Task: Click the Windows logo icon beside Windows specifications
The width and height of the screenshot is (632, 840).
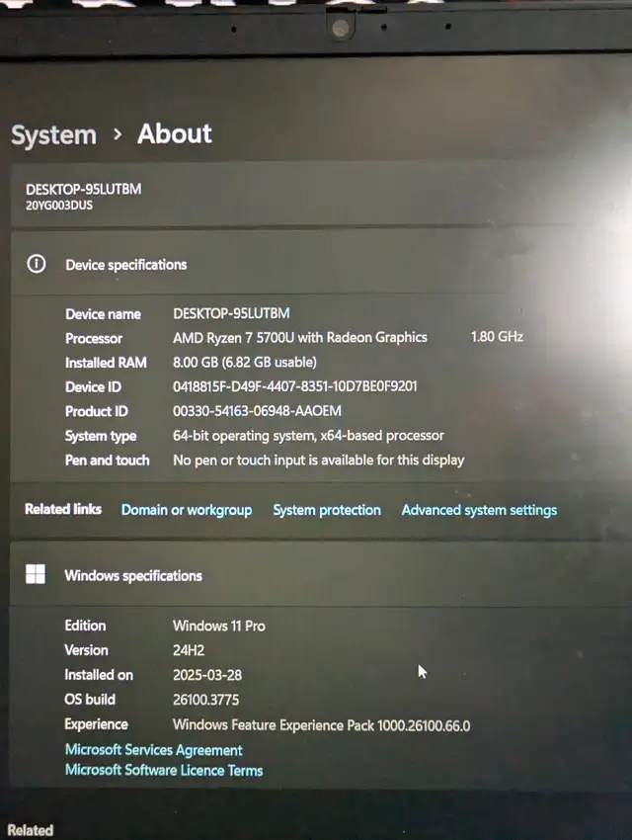Action: click(x=36, y=574)
